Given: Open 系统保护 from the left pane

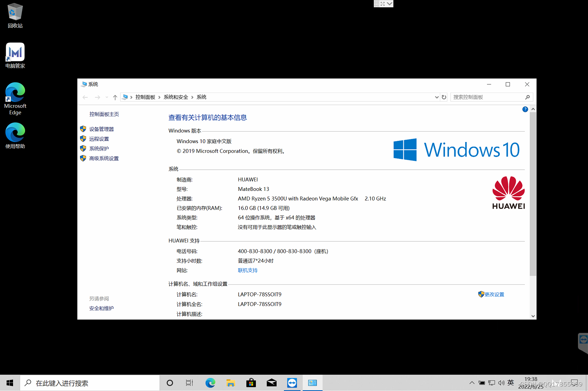Looking at the screenshot, I should click(x=99, y=149).
